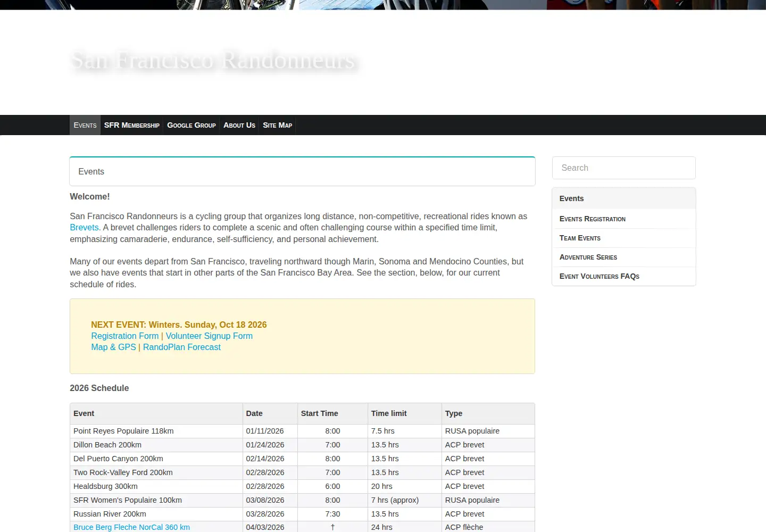The image size is (766, 532).
Task: Follow the Brevets link in the welcome text
Action: click(85, 227)
